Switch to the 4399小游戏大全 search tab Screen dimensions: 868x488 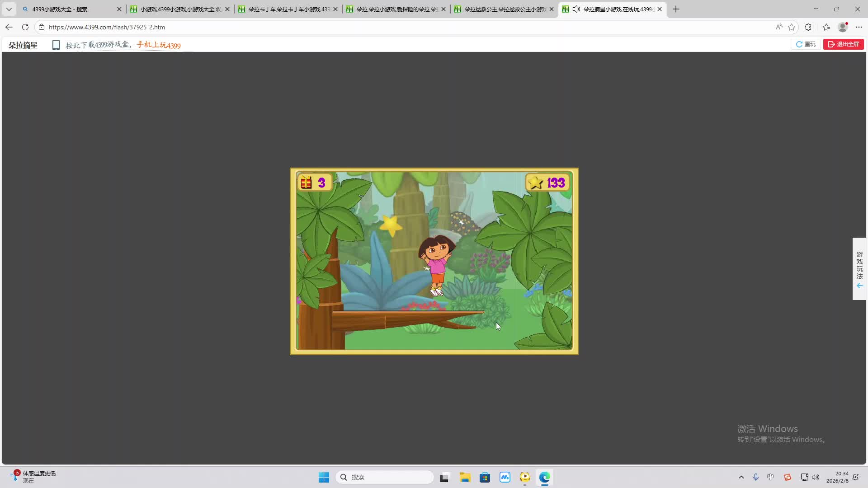tap(68, 9)
